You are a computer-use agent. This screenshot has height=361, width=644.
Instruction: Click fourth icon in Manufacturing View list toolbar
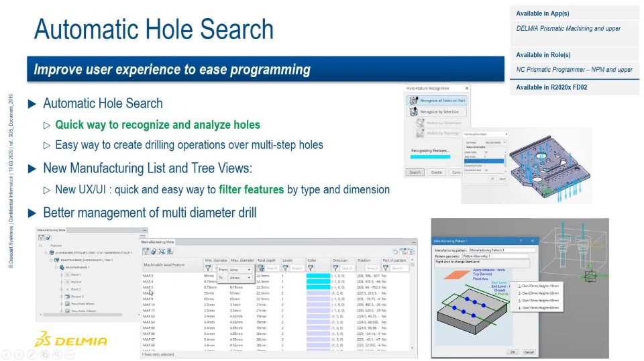170,251
